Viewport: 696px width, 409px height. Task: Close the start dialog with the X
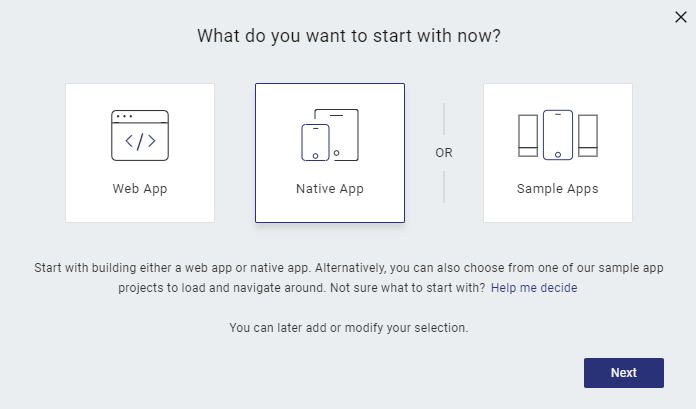pyautogui.click(x=680, y=17)
